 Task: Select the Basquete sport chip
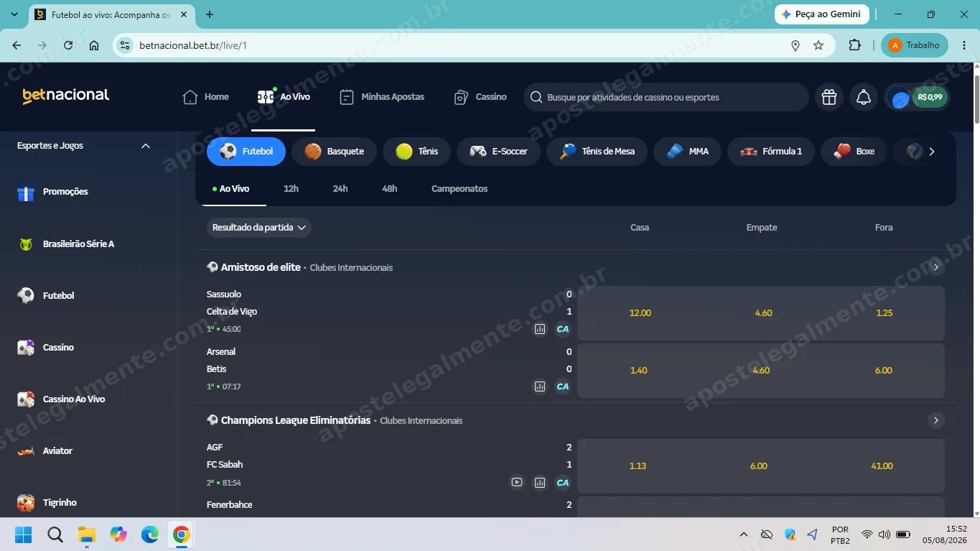coord(334,152)
